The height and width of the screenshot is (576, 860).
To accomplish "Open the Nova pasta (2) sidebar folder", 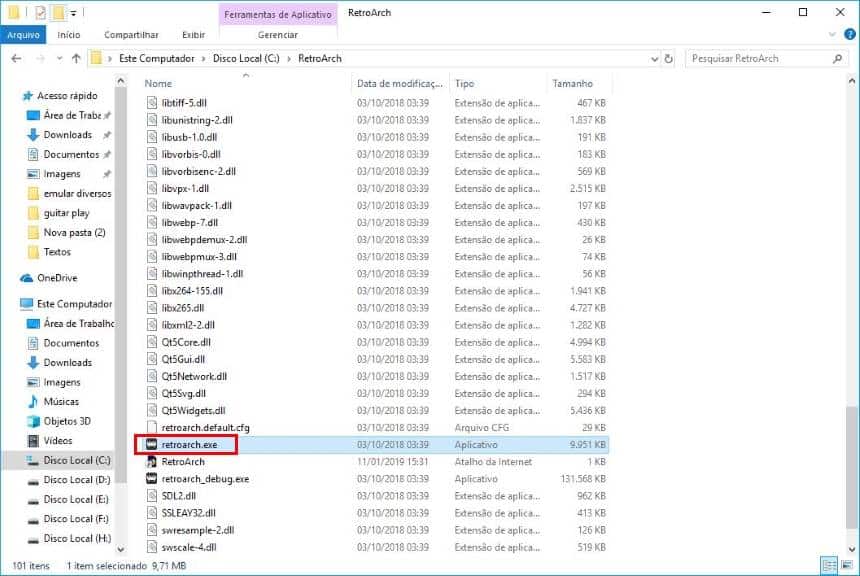I will coord(75,233).
